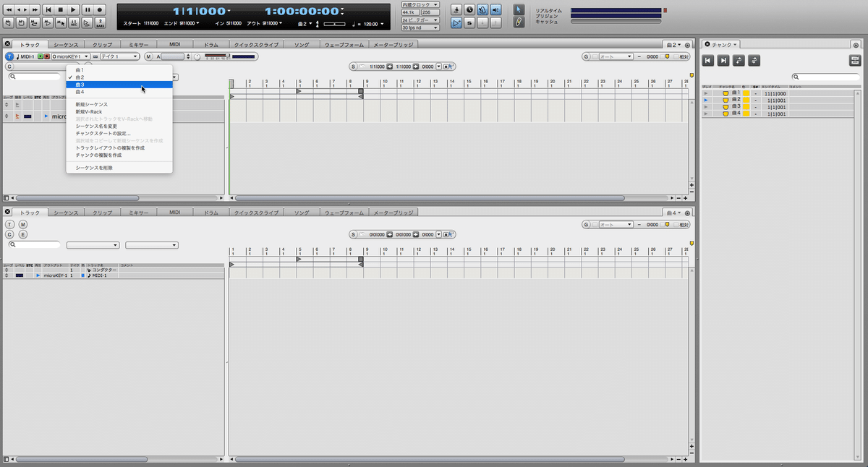Switch to ソング tab in 曲4 window

301,213
